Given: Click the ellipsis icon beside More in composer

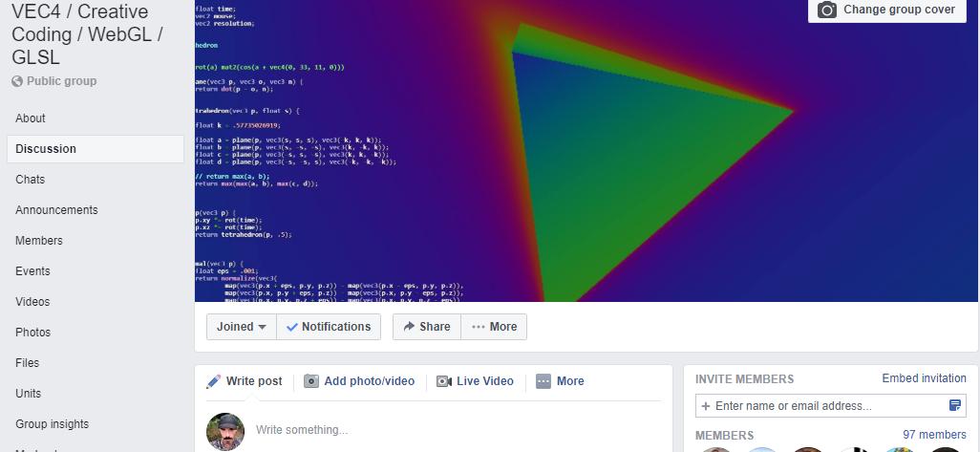Looking at the screenshot, I should pos(543,381).
